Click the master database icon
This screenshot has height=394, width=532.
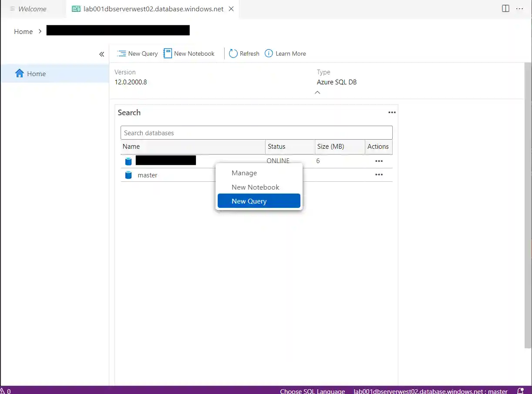(128, 175)
